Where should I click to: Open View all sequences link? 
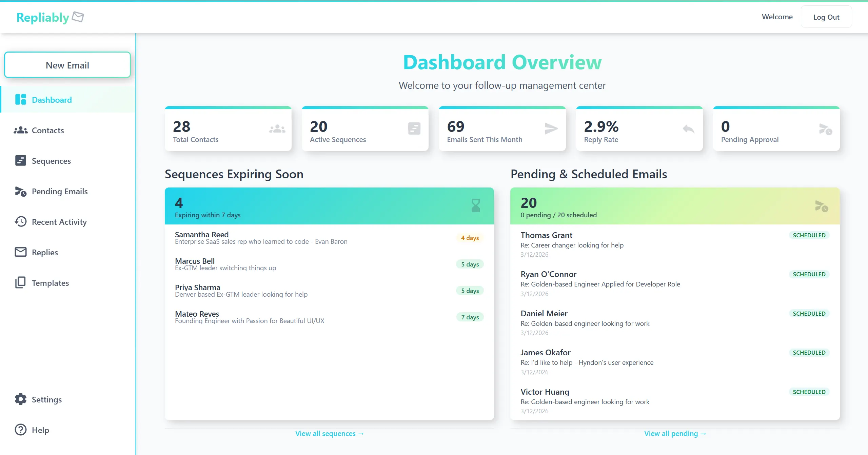(329, 433)
